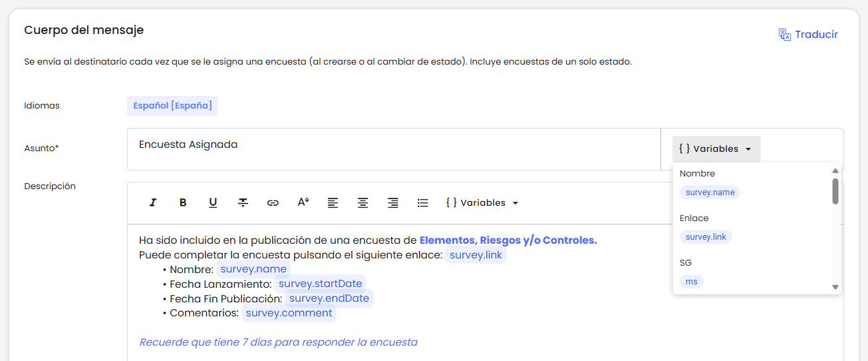Toggle italic formatting in the editor toolbar
This screenshot has width=868, height=361.
click(153, 203)
